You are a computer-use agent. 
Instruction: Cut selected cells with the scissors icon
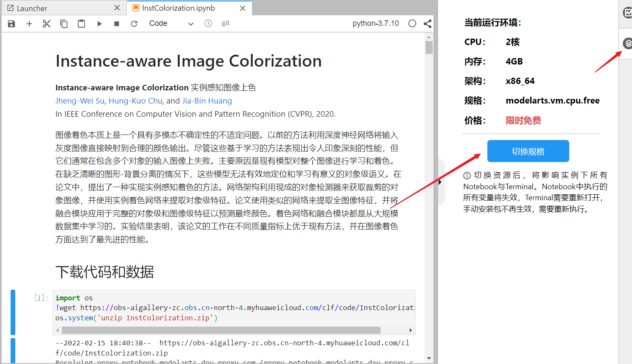(47, 24)
